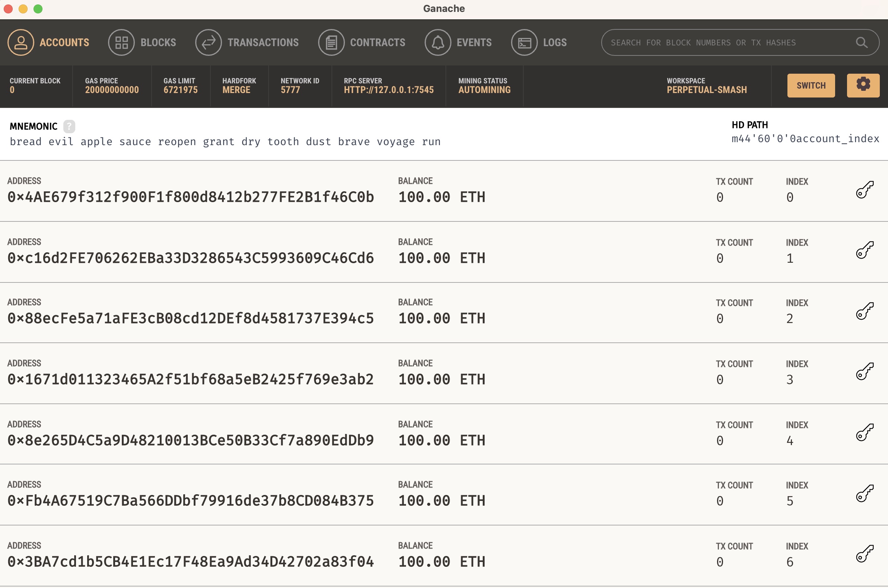Open the Blocks tab
The image size is (888, 588).
tap(142, 42)
